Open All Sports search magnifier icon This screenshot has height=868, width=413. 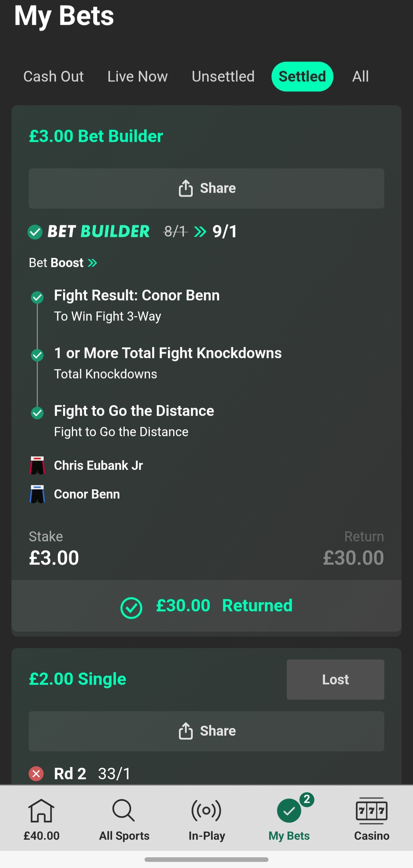pyautogui.click(x=124, y=811)
